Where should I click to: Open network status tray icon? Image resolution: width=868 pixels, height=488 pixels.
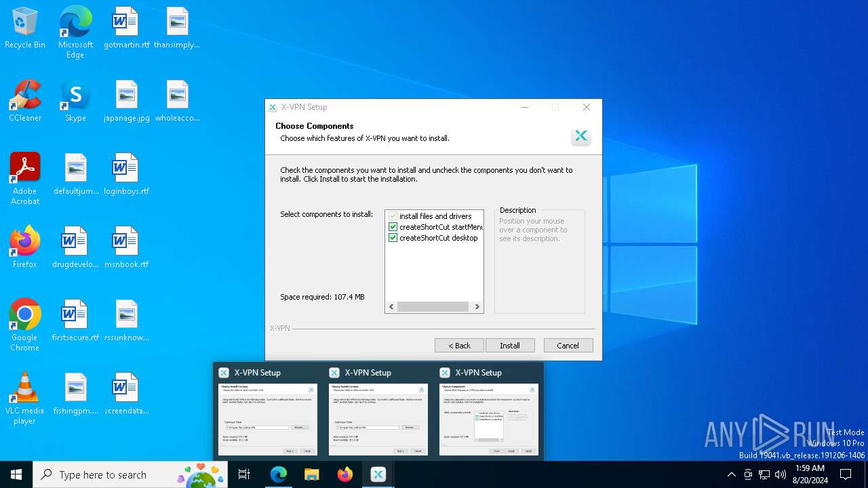[x=764, y=474]
